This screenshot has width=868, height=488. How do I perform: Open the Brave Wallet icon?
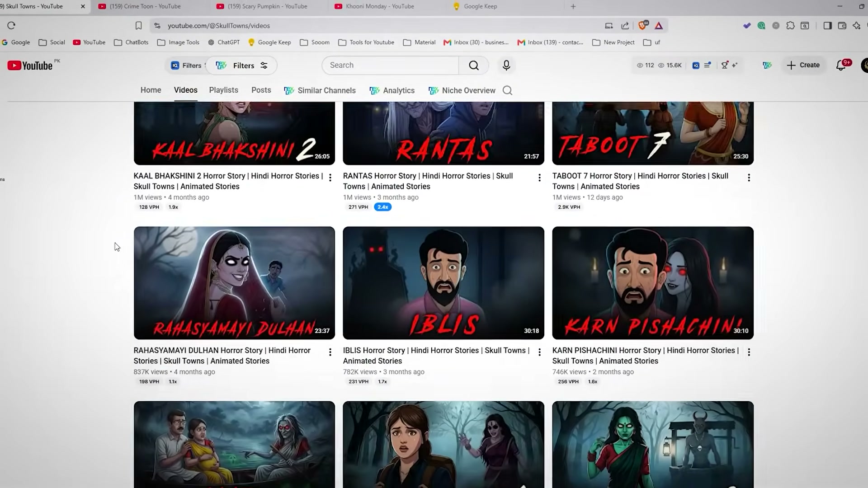[x=842, y=26]
